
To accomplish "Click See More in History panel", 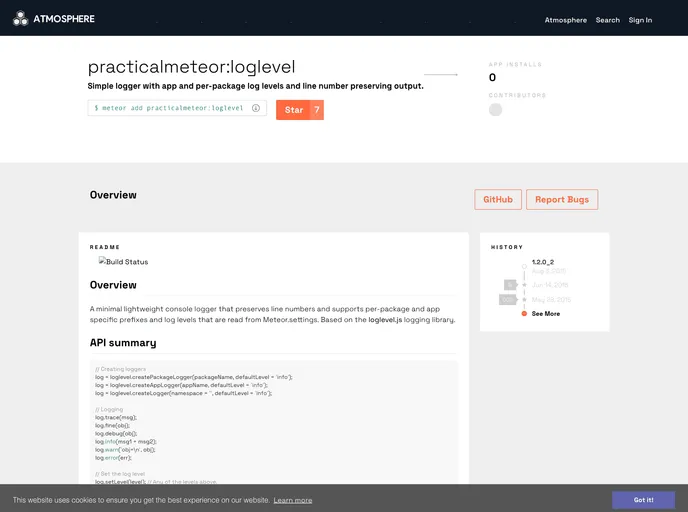I will (545, 314).
